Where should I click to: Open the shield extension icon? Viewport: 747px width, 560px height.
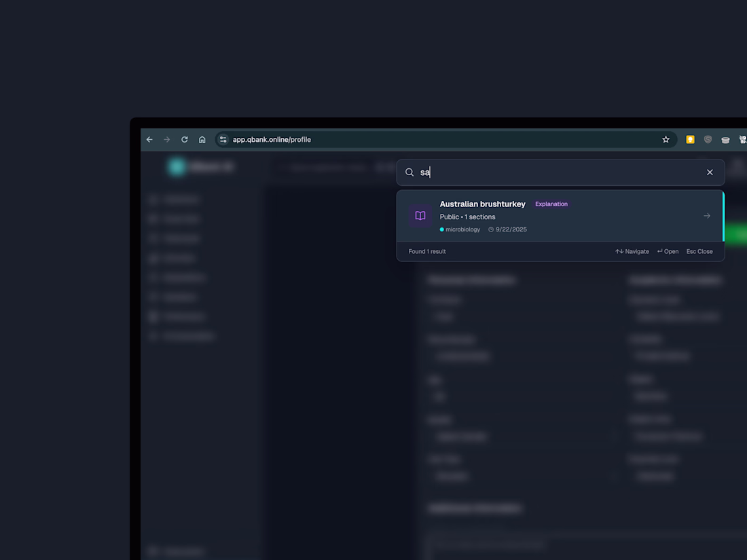tap(708, 140)
